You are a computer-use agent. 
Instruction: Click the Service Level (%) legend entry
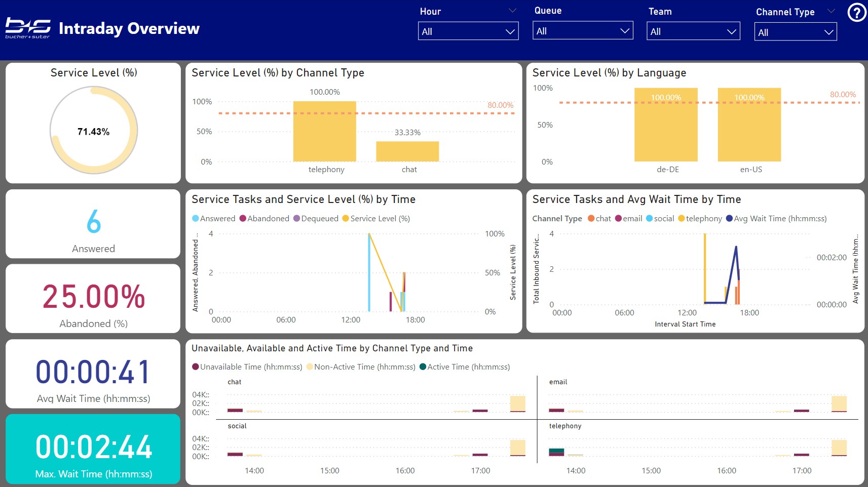pos(376,219)
